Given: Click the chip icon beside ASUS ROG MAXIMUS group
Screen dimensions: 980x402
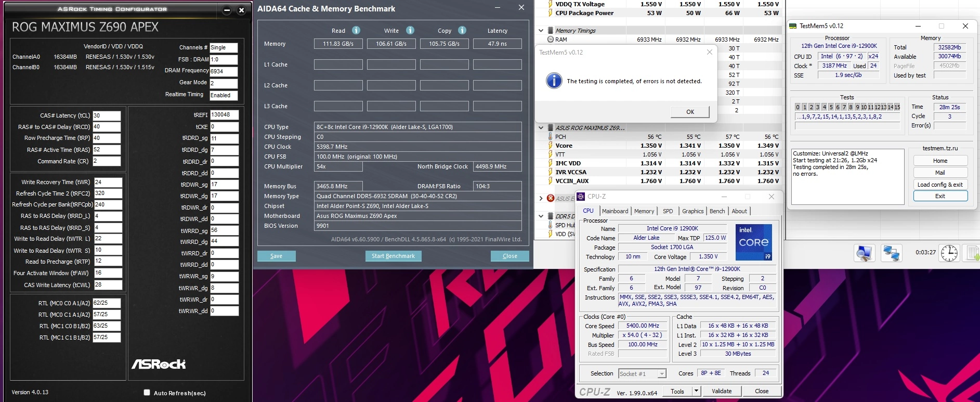Looking at the screenshot, I should 551,128.
